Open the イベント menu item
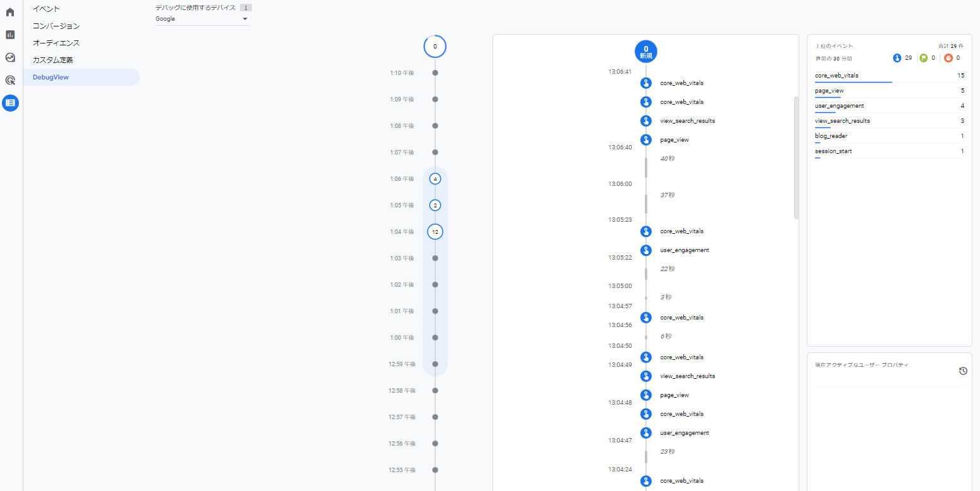Viewport: 980px width, 491px height. click(47, 9)
